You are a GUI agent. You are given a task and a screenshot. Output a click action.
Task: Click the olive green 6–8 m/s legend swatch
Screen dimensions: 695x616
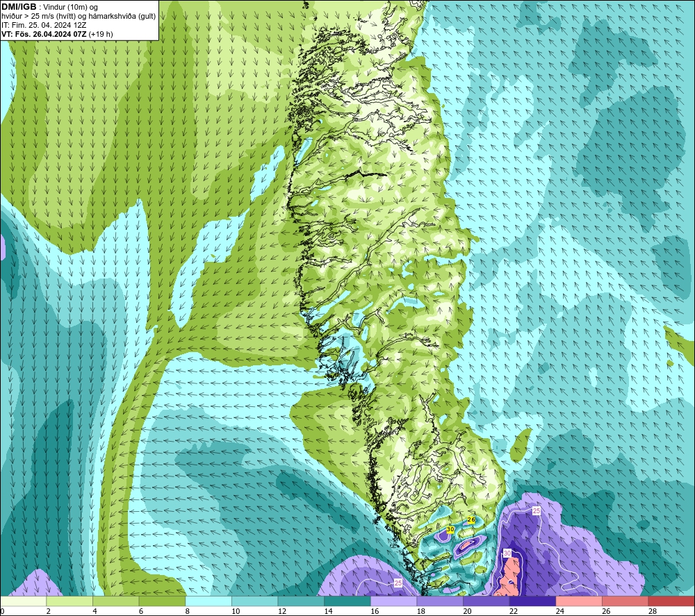click(x=162, y=601)
